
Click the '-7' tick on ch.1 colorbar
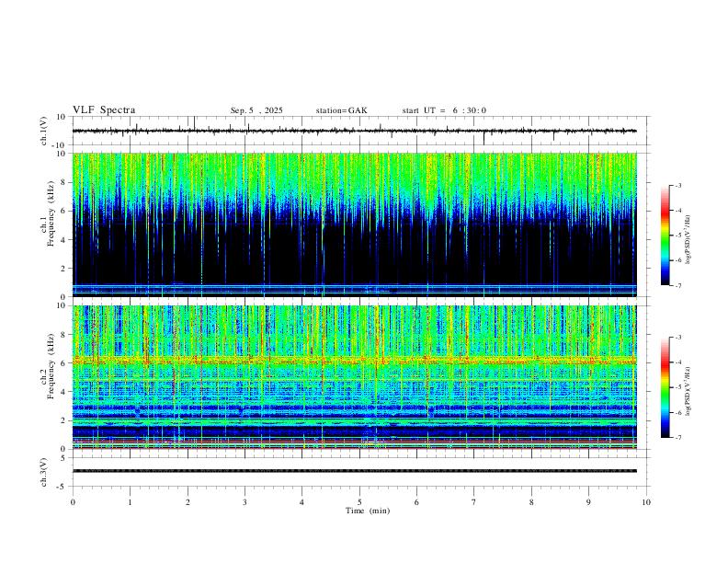click(x=677, y=285)
